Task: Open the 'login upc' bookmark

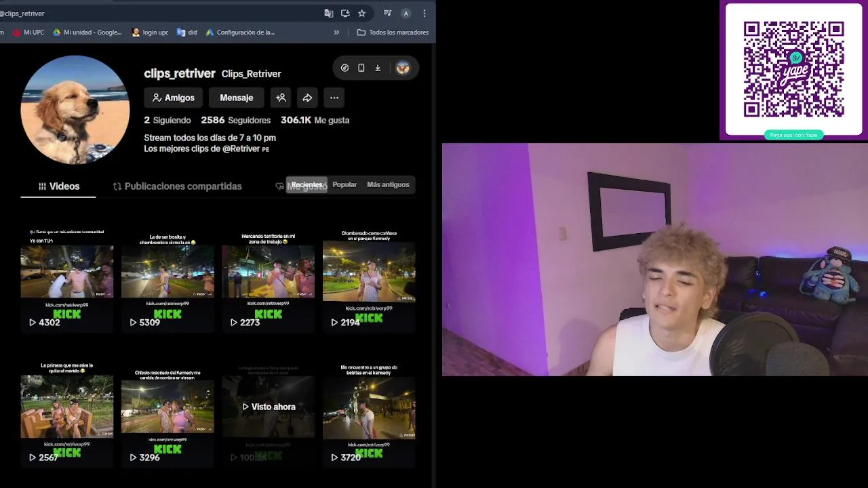Action: point(150,32)
